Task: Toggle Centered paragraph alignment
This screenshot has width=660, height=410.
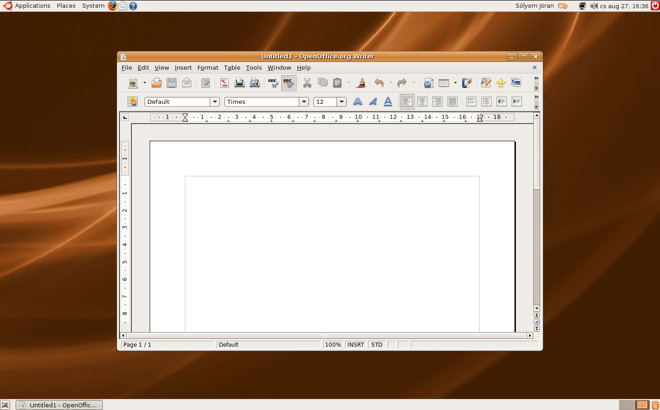Action: click(422, 101)
